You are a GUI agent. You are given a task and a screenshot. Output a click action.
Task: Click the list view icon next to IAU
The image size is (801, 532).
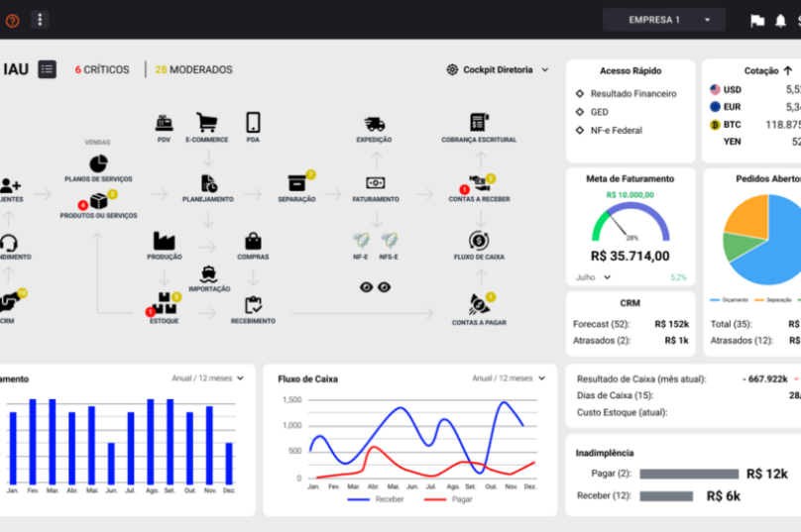click(x=47, y=69)
